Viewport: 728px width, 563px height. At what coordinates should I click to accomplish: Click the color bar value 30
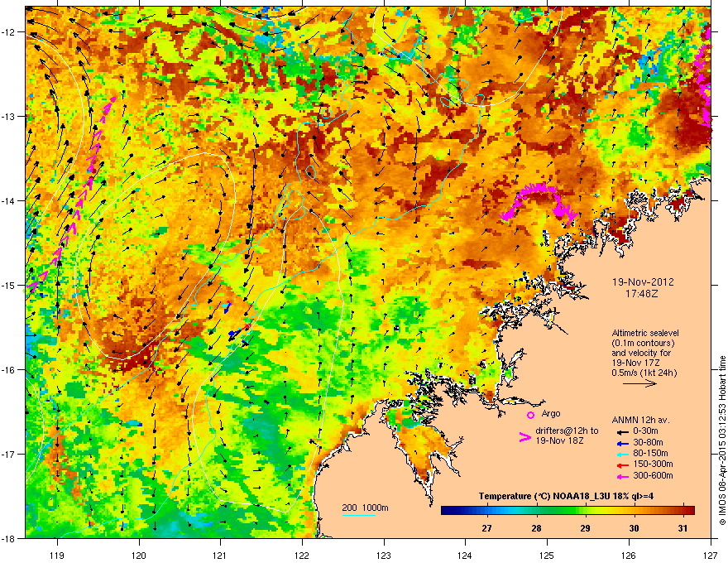tap(634, 528)
